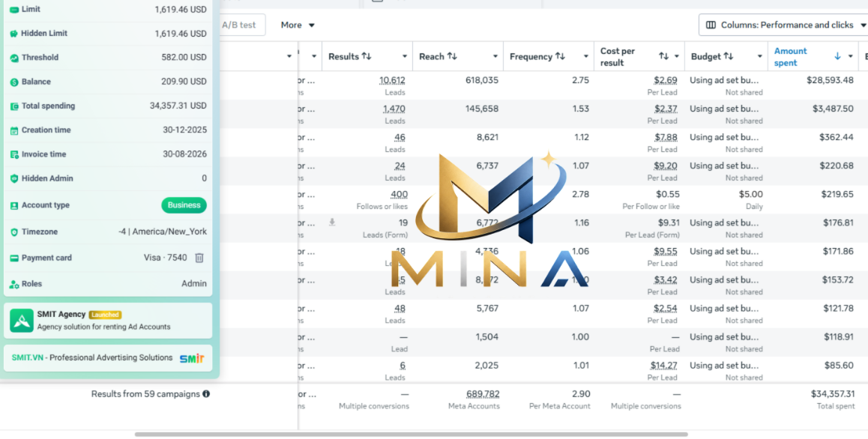Click the Creation time calendar icon
This screenshot has width=868, height=439.
point(14,130)
